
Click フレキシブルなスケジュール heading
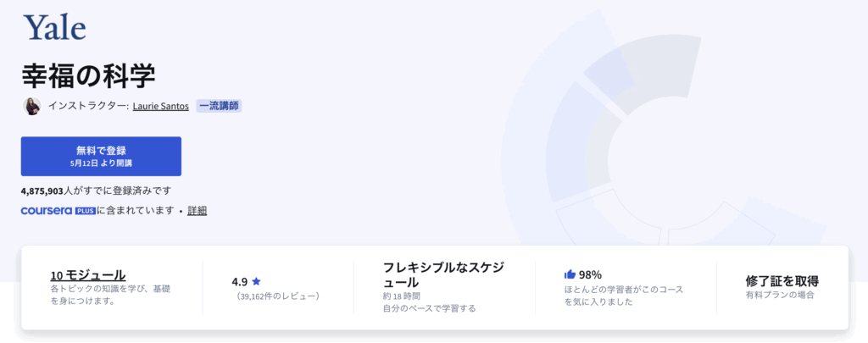[x=443, y=274]
